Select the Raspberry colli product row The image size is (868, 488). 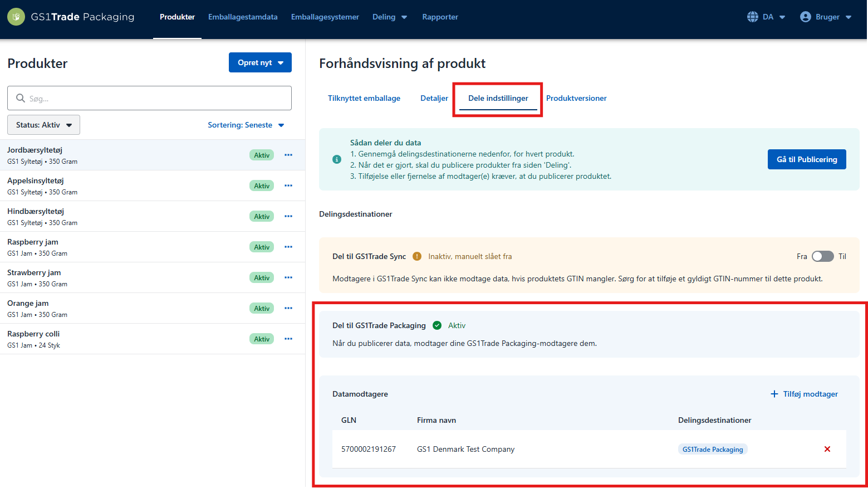[153, 339]
